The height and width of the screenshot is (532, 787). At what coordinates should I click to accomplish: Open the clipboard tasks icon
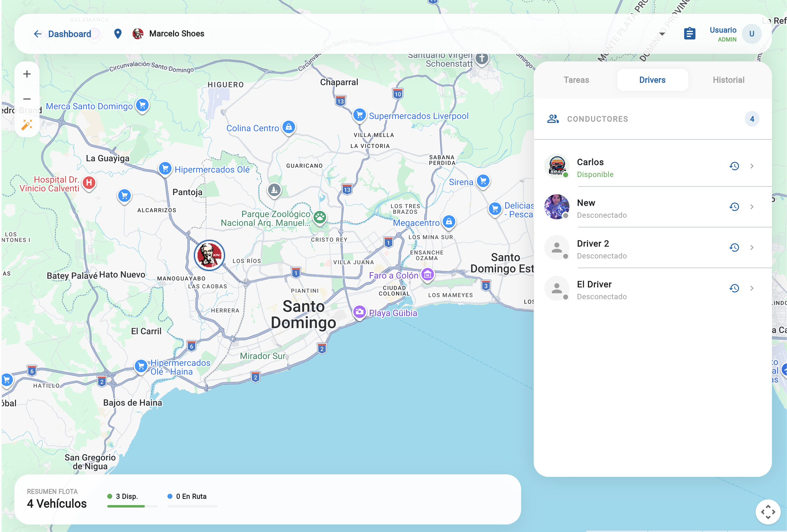(x=689, y=34)
